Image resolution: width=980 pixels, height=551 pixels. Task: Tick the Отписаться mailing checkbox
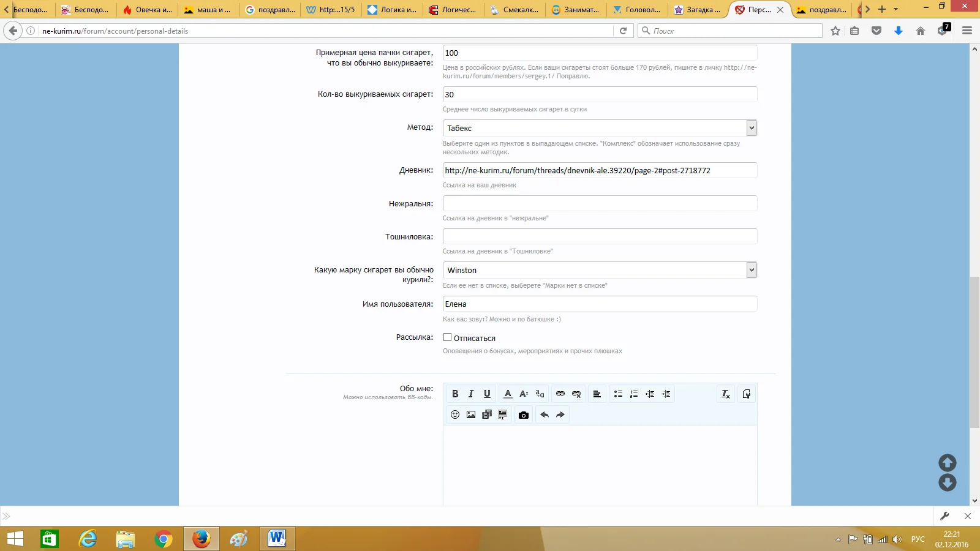point(448,337)
